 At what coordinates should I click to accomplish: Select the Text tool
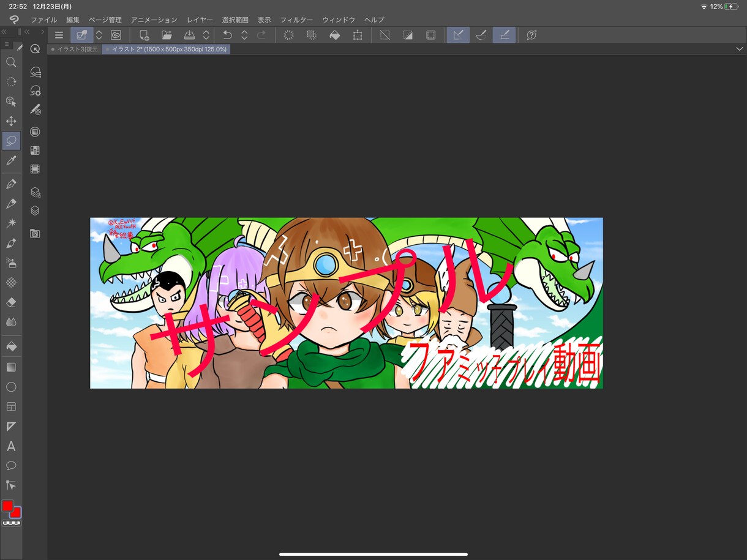tap(11, 446)
